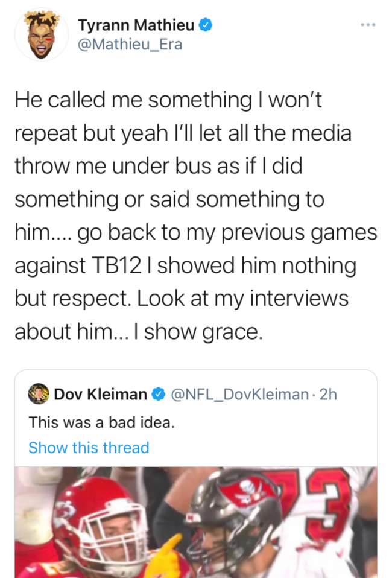
Task: Click the verified badge beside Tyrann Mathieu
Action: coord(206,25)
